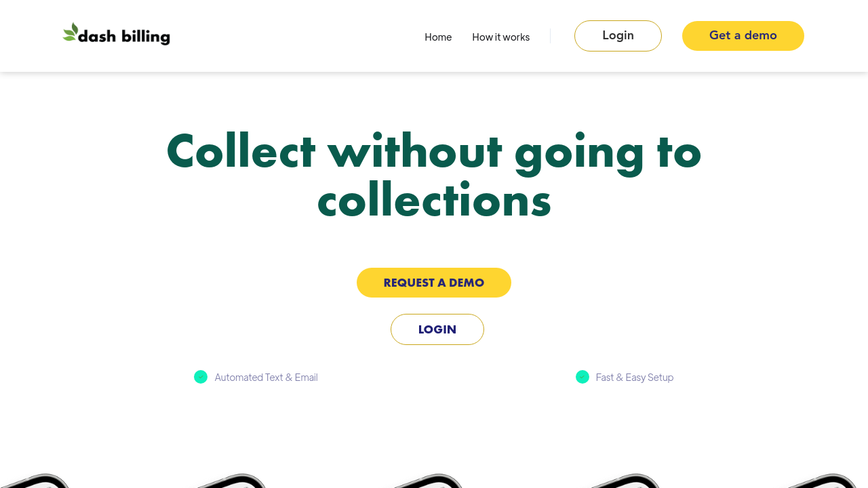The width and height of the screenshot is (868, 488).
Task: Click the green leaf logo icon
Action: pos(71,32)
